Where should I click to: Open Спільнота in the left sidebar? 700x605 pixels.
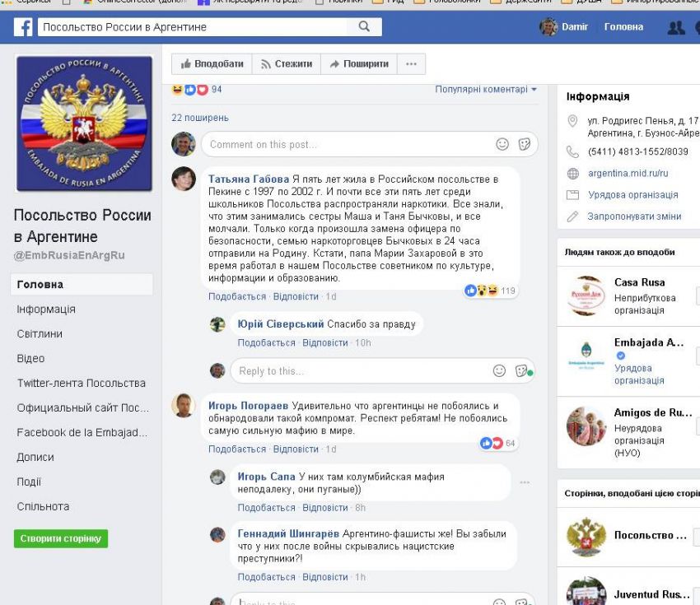[x=43, y=506]
